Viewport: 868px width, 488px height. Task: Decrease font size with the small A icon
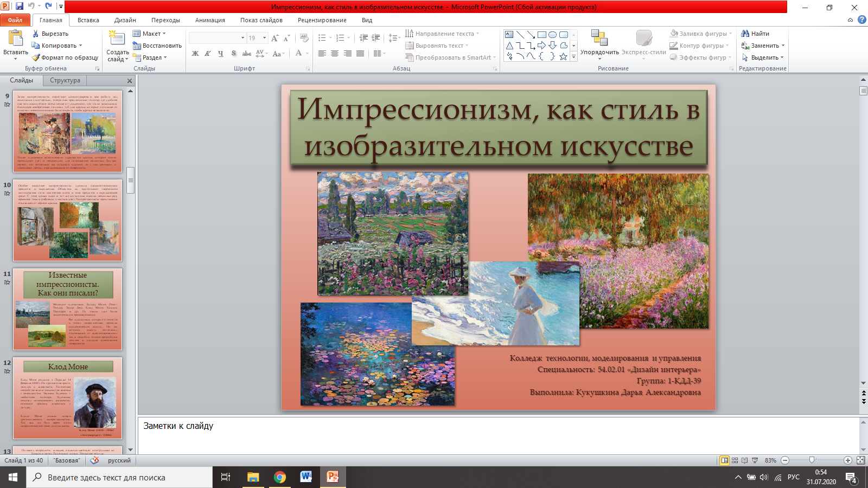286,38
